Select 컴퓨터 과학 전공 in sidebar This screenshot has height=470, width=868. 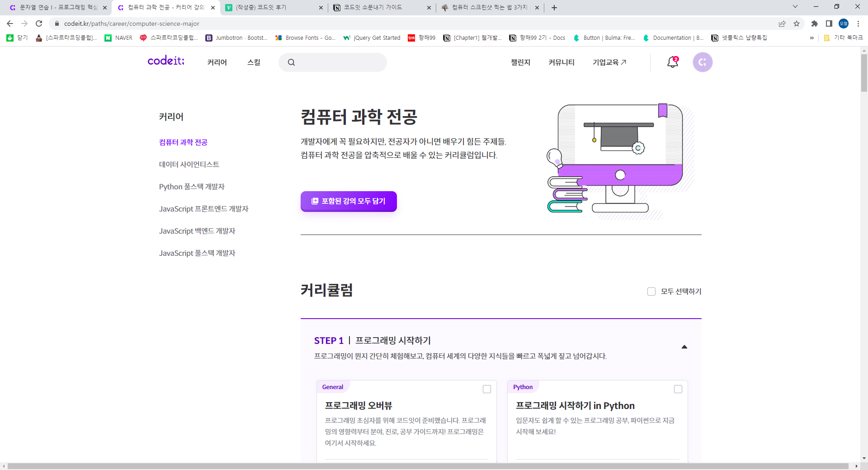pos(183,142)
